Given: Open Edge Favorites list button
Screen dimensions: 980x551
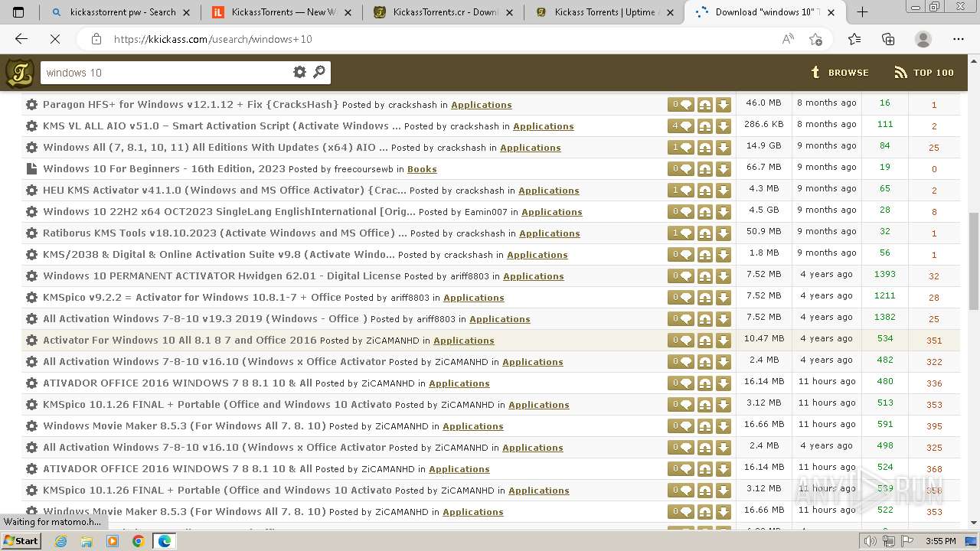Looking at the screenshot, I should coord(854,39).
